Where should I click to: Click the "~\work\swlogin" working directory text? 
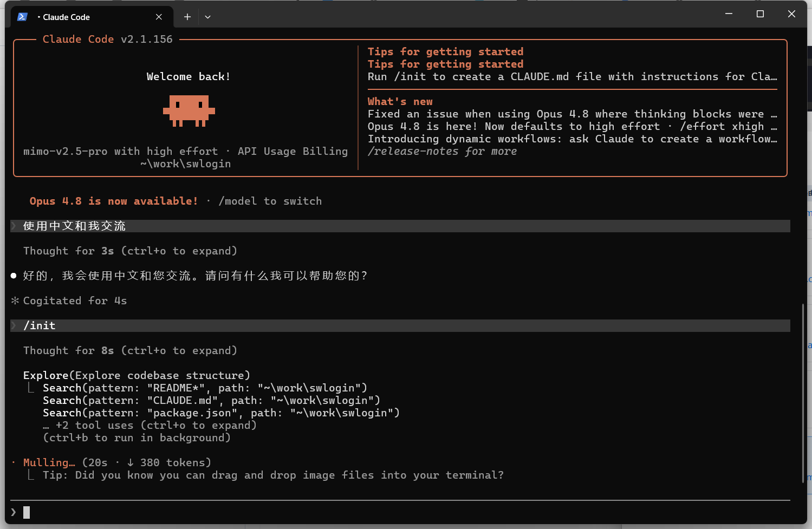click(x=186, y=164)
